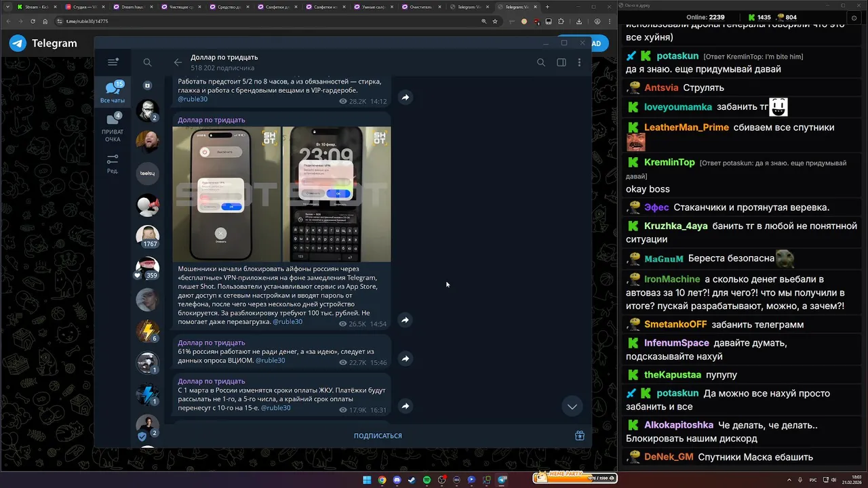This screenshot has height=488, width=868.
Task: Open the gift icon beside ПОДПИСАТЬСЯ
Action: [x=580, y=436]
